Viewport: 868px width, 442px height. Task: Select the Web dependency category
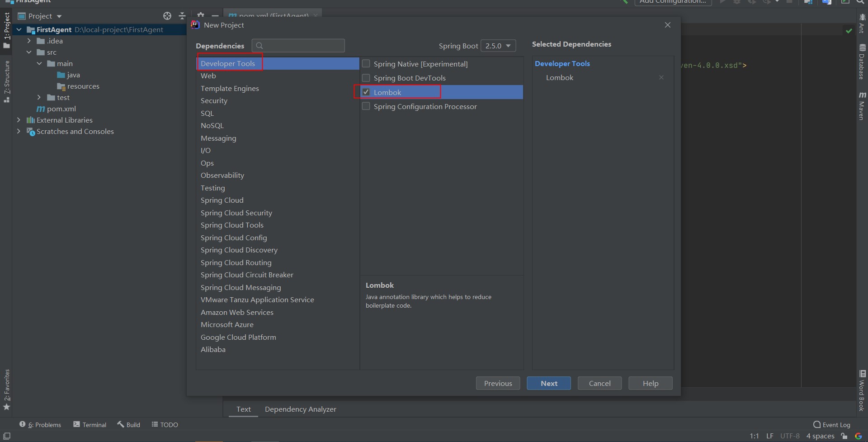(x=278, y=76)
